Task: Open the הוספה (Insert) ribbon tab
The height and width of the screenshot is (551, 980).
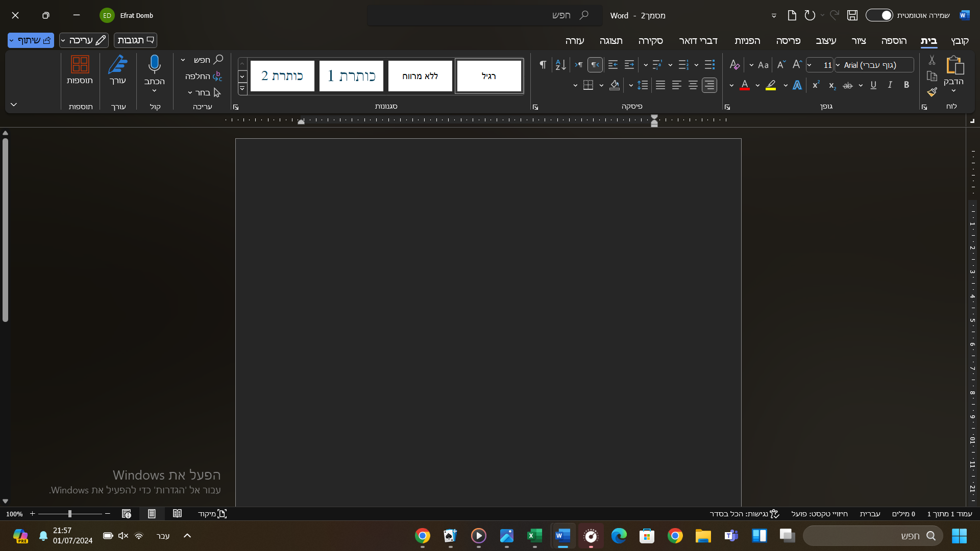Action: click(894, 41)
